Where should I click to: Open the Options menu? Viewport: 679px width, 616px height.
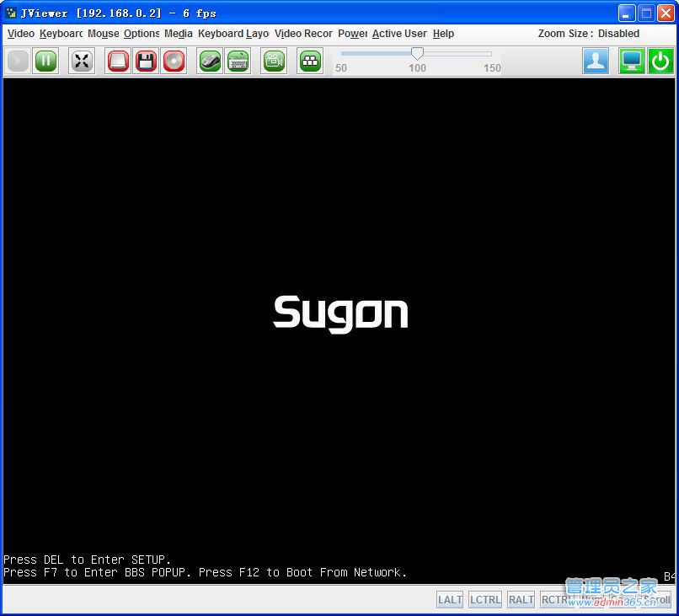pos(142,34)
